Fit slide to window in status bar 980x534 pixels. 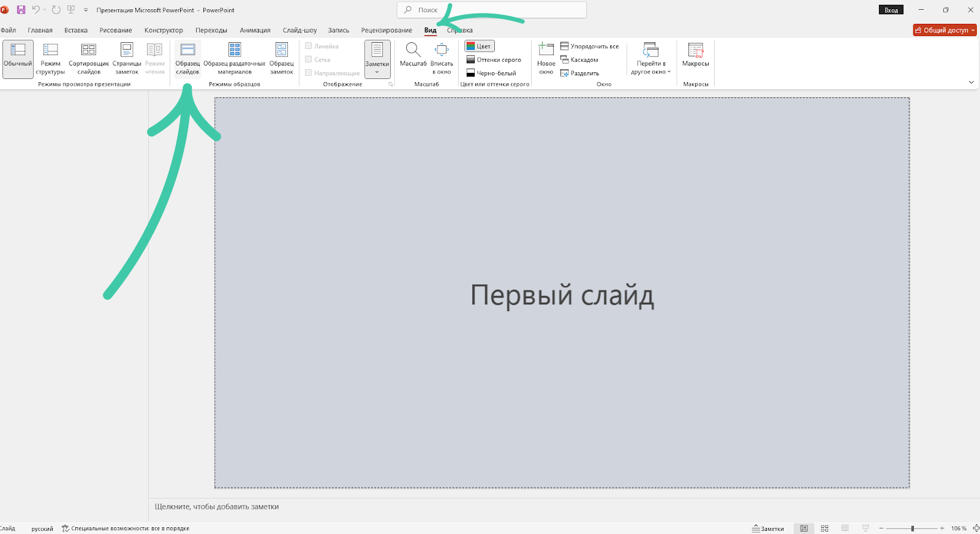tap(976, 528)
